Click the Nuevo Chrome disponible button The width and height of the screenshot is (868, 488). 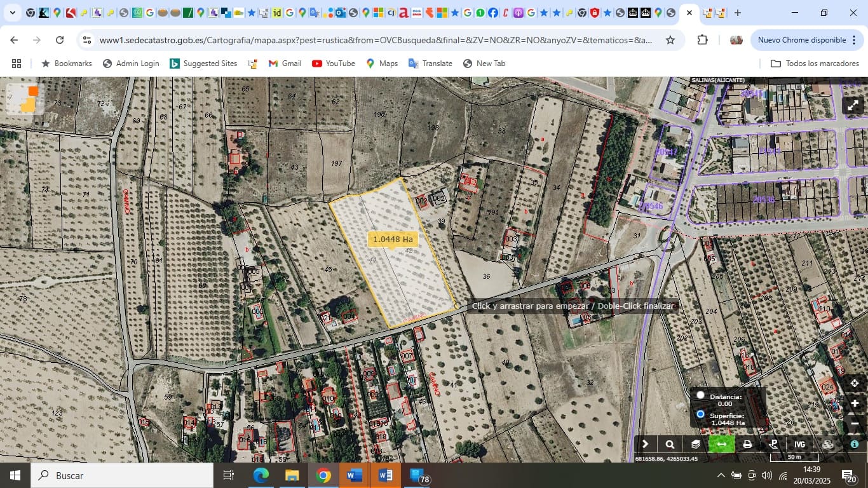802,39
